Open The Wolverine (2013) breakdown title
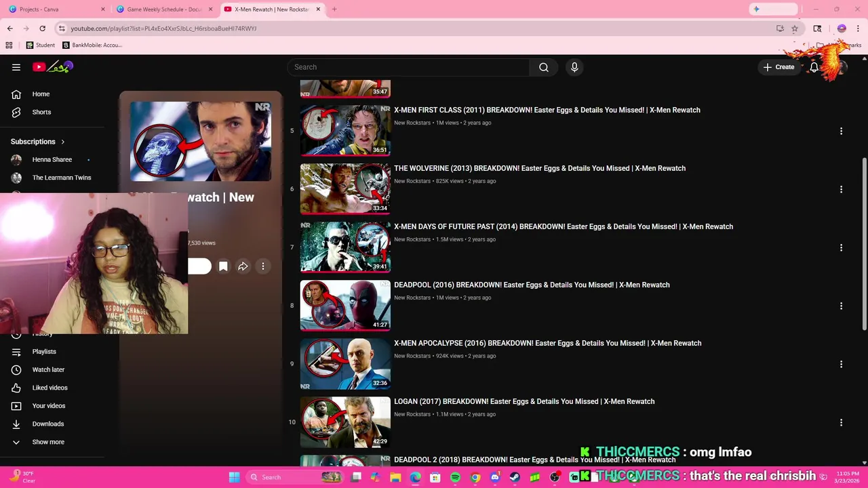 coord(540,168)
